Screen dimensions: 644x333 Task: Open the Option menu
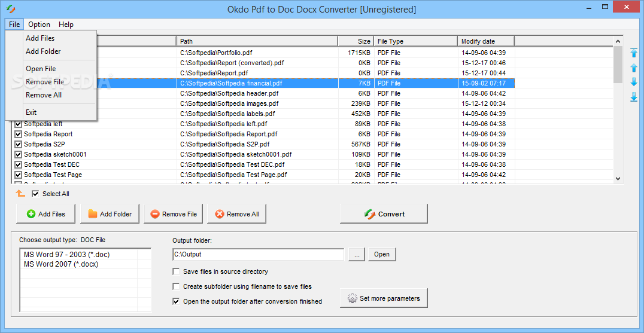(x=40, y=24)
